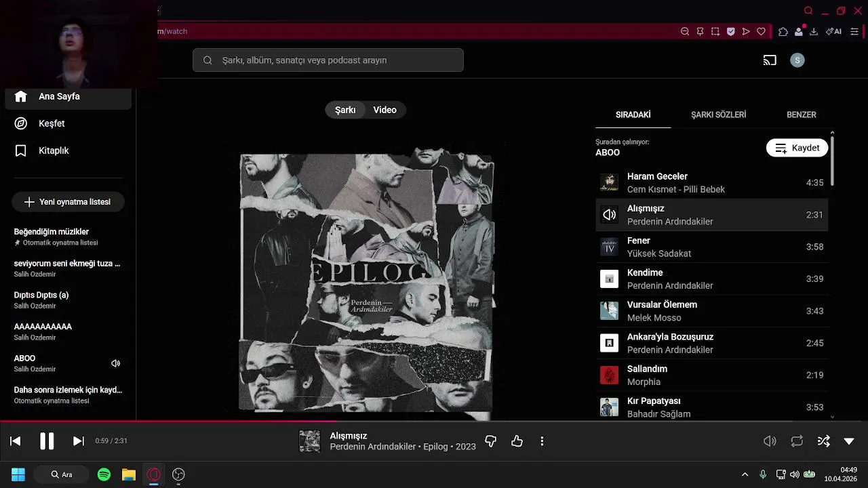The image size is (868, 488).
Task: Open browser extensions puzzle icon
Action: 783,31
